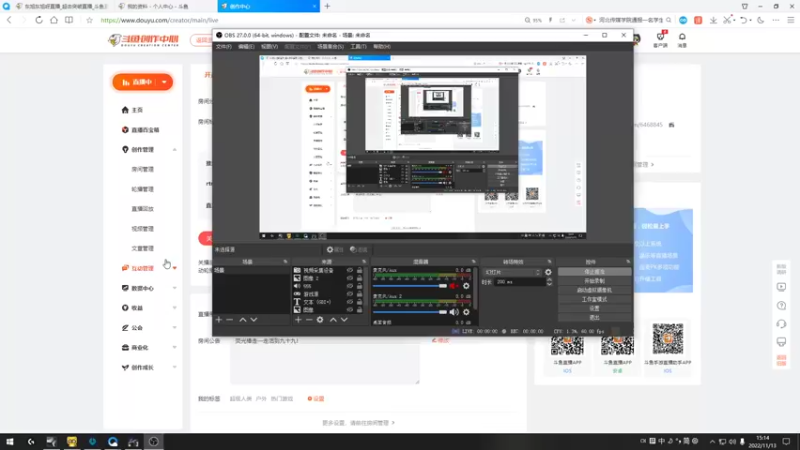This screenshot has height=450, width=800.
Task: Expand the 创作成长 sidebar section
Action: click(x=174, y=367)
